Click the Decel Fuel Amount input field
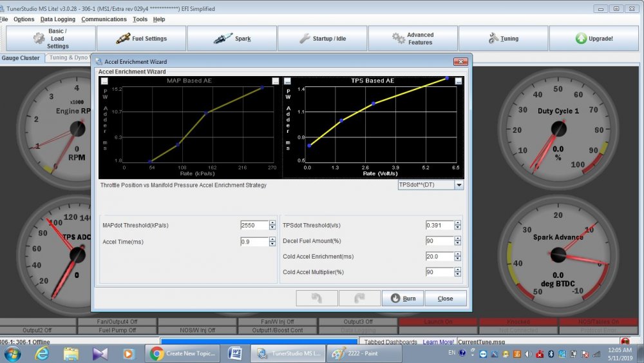The image size is (644, 363). coord(440,240)
